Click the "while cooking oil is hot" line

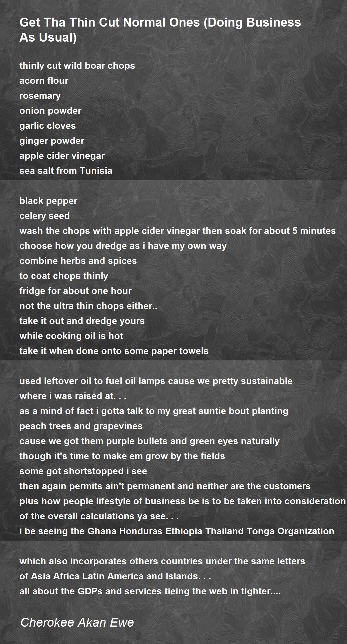coord(71,336)
